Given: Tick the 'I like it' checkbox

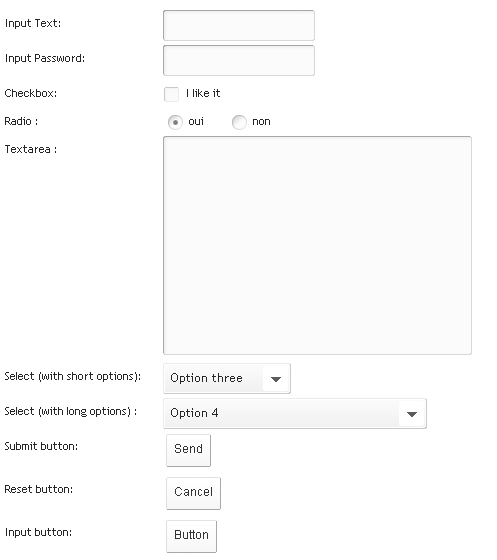Looking at the screenshot, I should coord(171,94).
